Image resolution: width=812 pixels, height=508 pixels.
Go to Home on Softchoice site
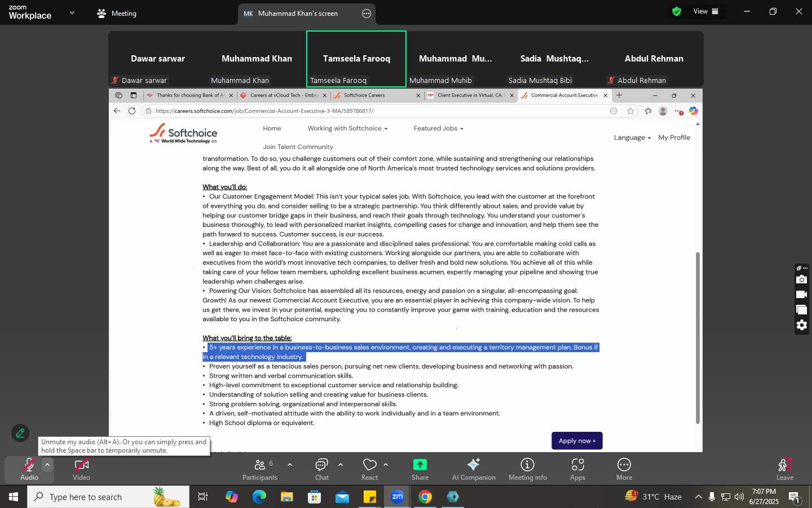272,129
